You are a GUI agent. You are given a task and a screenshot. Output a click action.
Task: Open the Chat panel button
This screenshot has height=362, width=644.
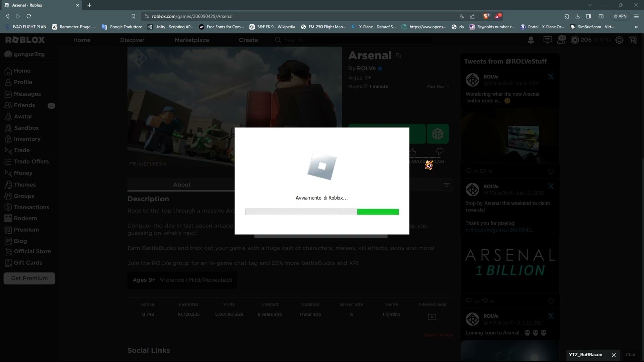point(631,355)
